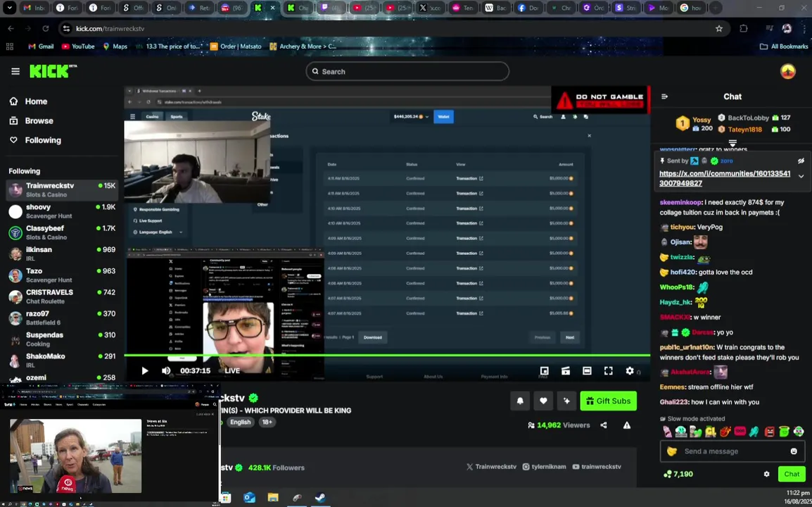
Task: Open video player settings gear
Action: point(630,370)
